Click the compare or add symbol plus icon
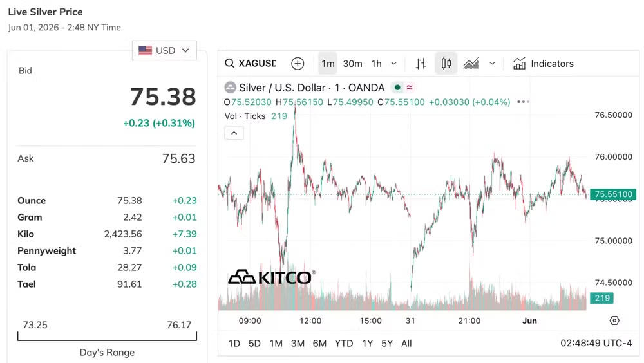This screenshot has height=363, width=644. click(298, 63)
